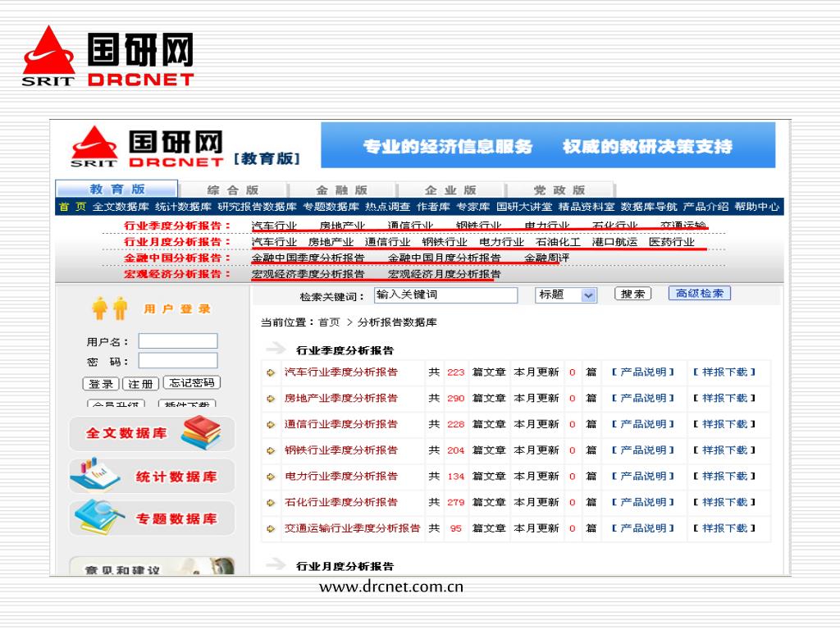This screenshot has height=630, width=840.
Task: Open 帮助中心 in the navigation bar
Action: (x=757, y=207)
